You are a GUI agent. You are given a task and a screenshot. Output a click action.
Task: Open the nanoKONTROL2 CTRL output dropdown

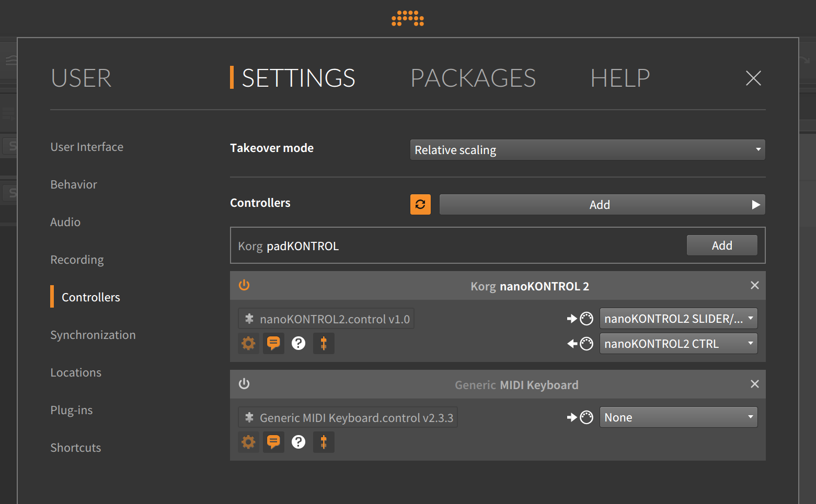point(678,343)
